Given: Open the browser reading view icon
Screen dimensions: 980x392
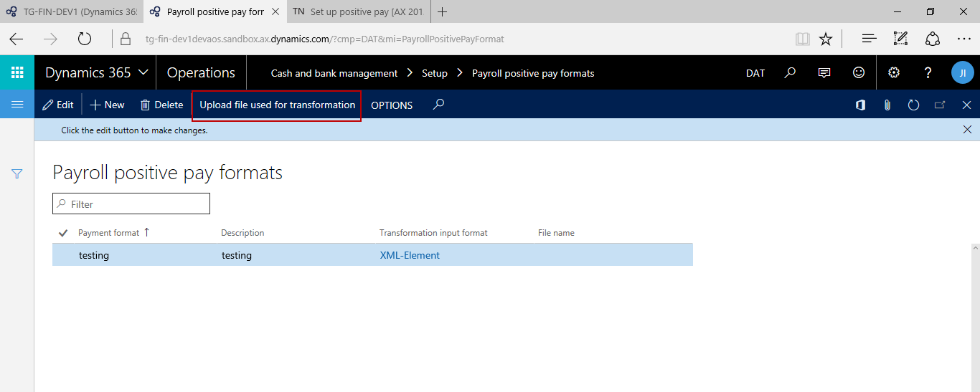Looking at the screenshot, I should [802, 39].
